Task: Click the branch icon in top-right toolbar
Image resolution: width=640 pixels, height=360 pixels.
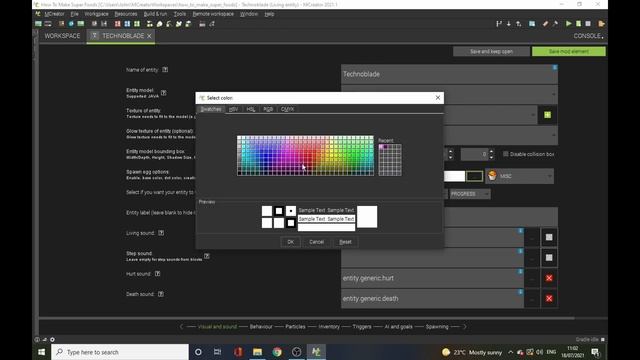Action: pos(499,24)
